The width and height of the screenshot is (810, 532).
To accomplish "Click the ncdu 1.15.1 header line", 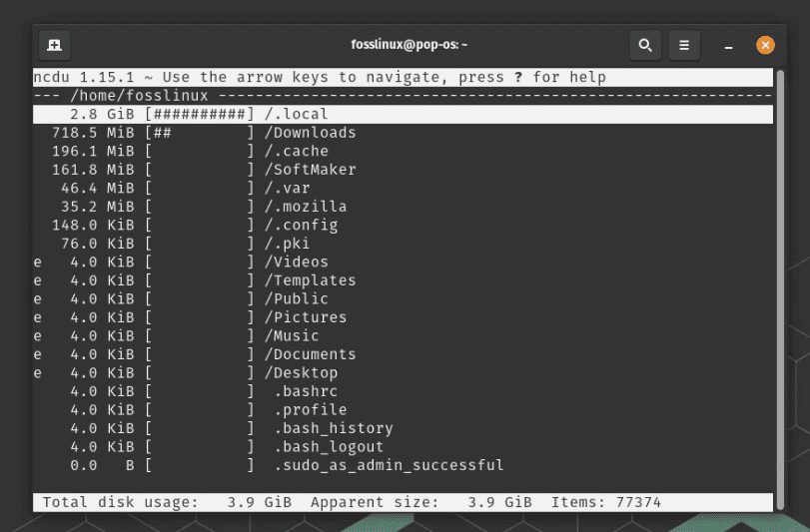I will pos(403,78).
